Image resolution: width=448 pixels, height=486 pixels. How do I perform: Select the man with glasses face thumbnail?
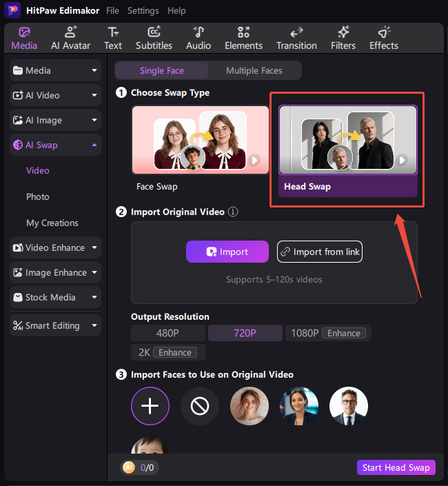click(349, 406)
